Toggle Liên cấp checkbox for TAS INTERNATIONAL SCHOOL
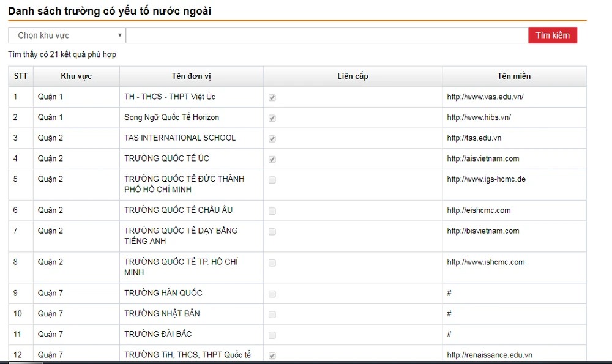The height and width of the screenshot is (364, 612). tap(272, 139)
